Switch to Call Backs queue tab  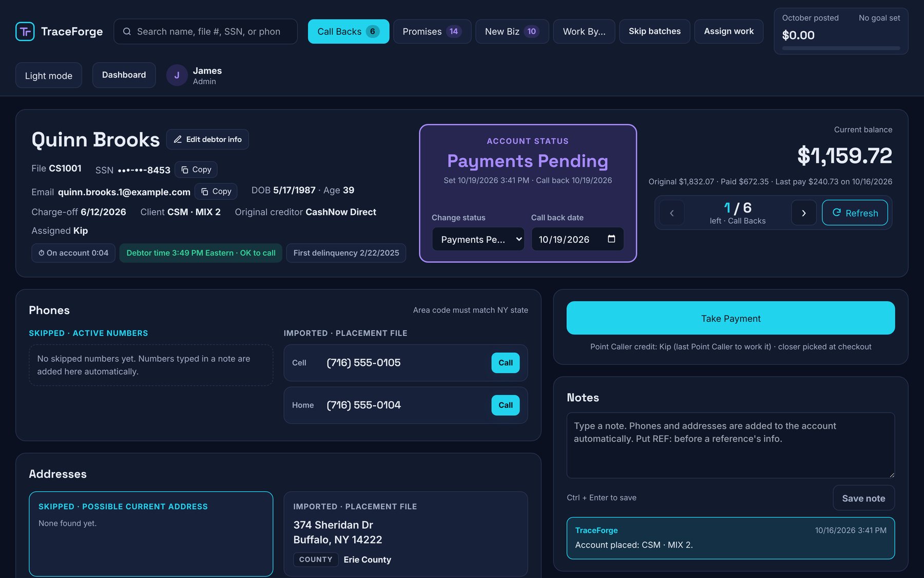[349, 31]
